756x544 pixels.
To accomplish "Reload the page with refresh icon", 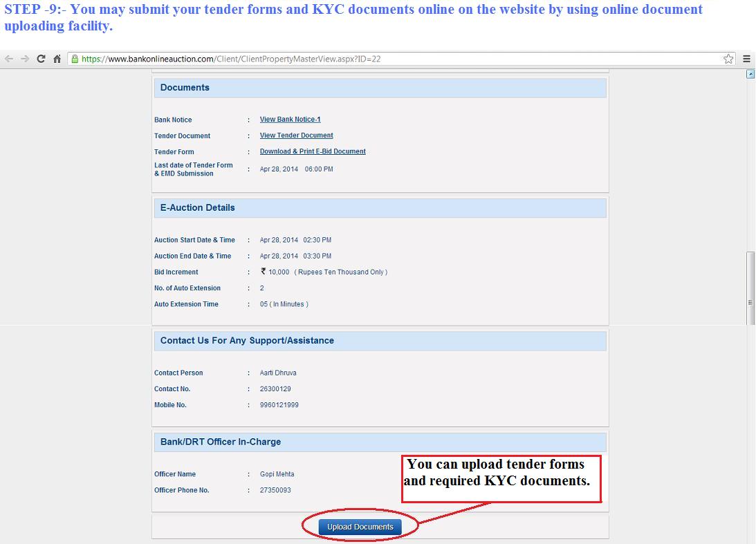I will pos(41,59).
